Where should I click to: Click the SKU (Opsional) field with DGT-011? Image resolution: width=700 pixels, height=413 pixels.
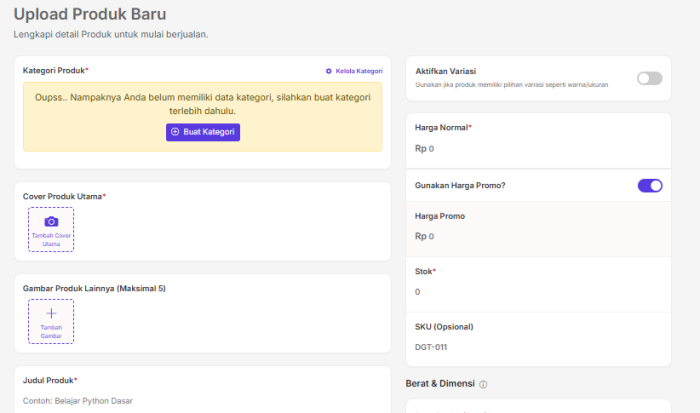pos(538,347)
